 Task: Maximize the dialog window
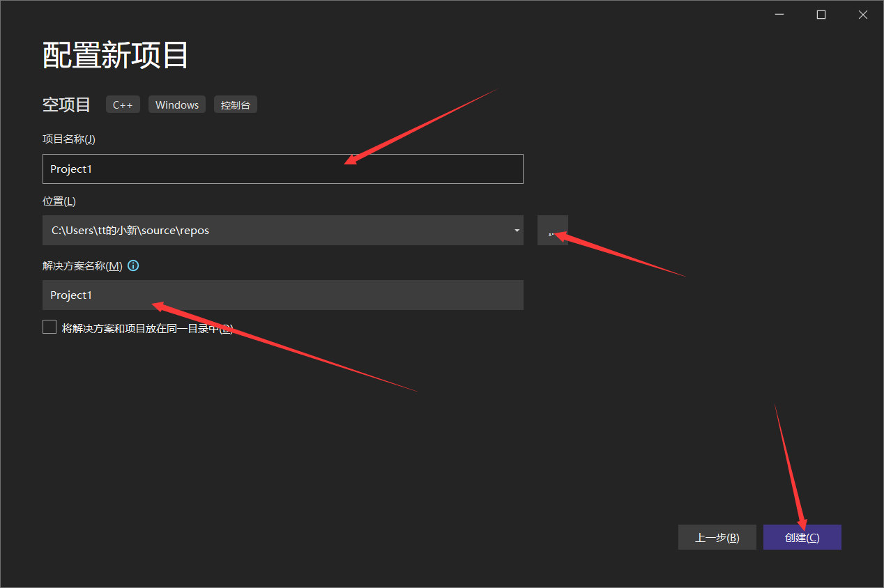tap(821, 15)
